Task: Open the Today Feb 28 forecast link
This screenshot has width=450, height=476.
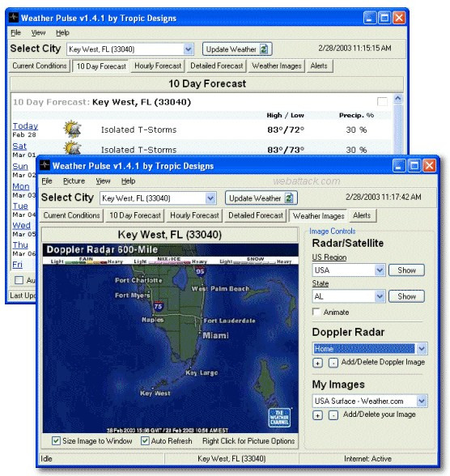Action: pyautogui.click(x=25, y=125)
